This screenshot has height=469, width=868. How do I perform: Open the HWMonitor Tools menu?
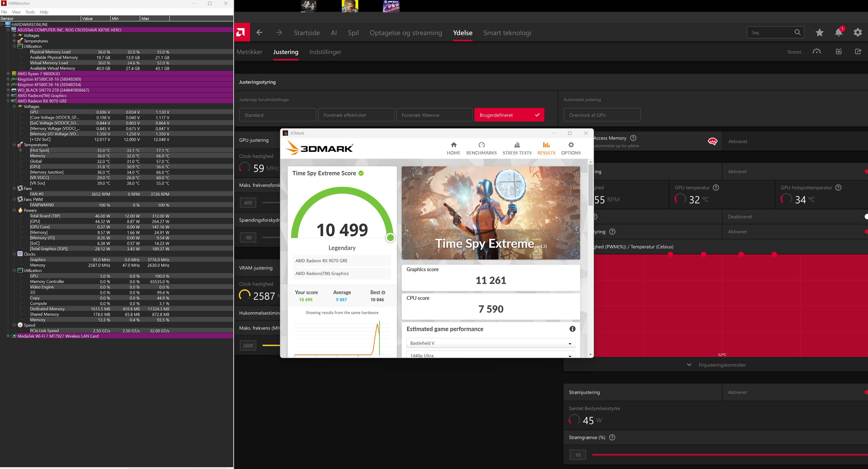[x=30, y=12]
